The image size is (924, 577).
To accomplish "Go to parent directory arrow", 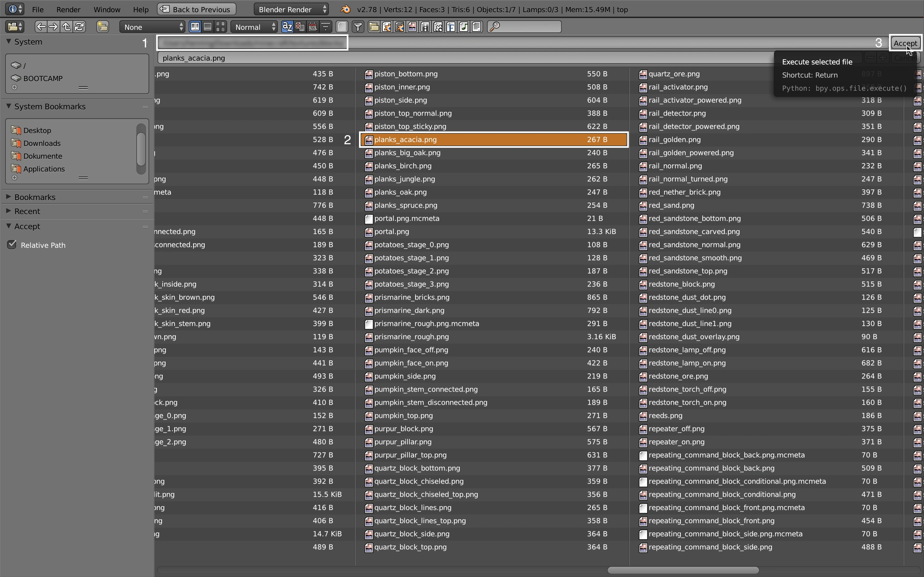I will pyautogui.click(x=66, y=27).
